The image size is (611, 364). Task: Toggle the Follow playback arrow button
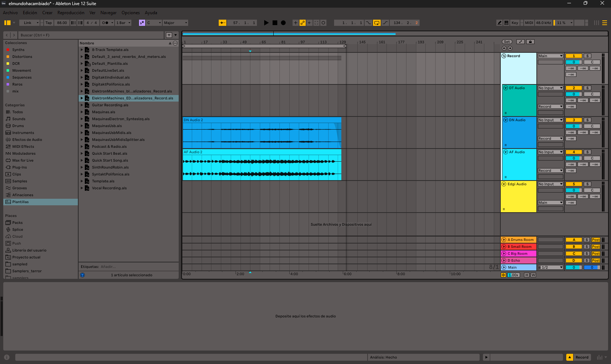(x=222, y=23)
